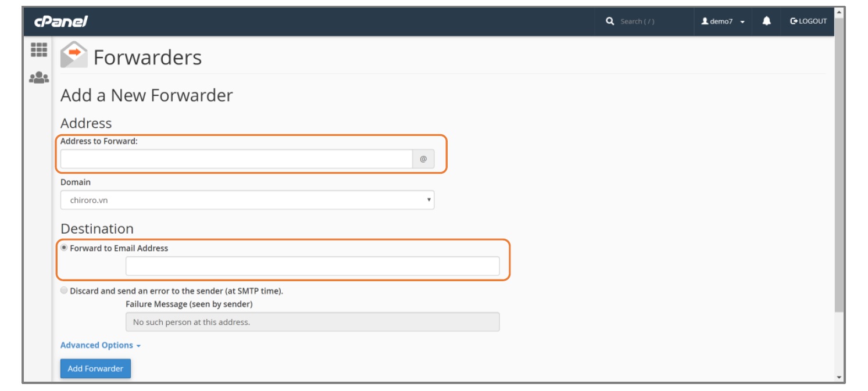Log out using LOGOUT link
The width and height of the screenshot is (868, 391).
(x=808, y=21)
